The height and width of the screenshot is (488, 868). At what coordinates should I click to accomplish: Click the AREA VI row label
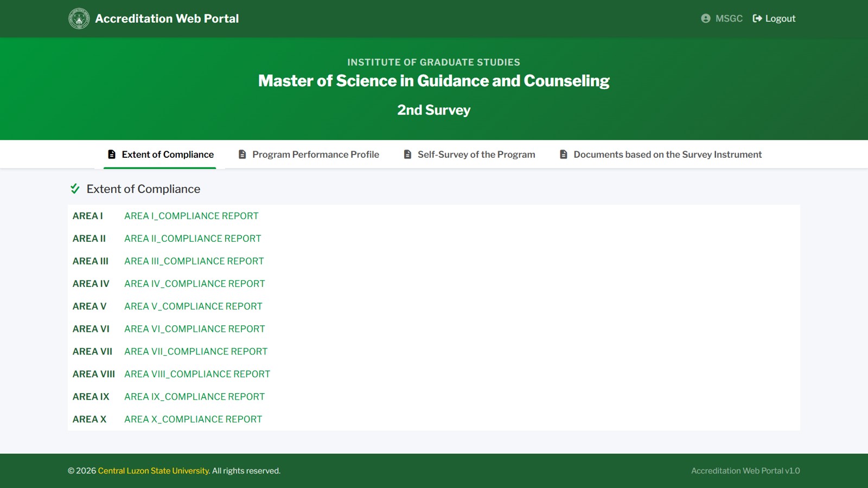pyautogui.click(x=91, y=329)
